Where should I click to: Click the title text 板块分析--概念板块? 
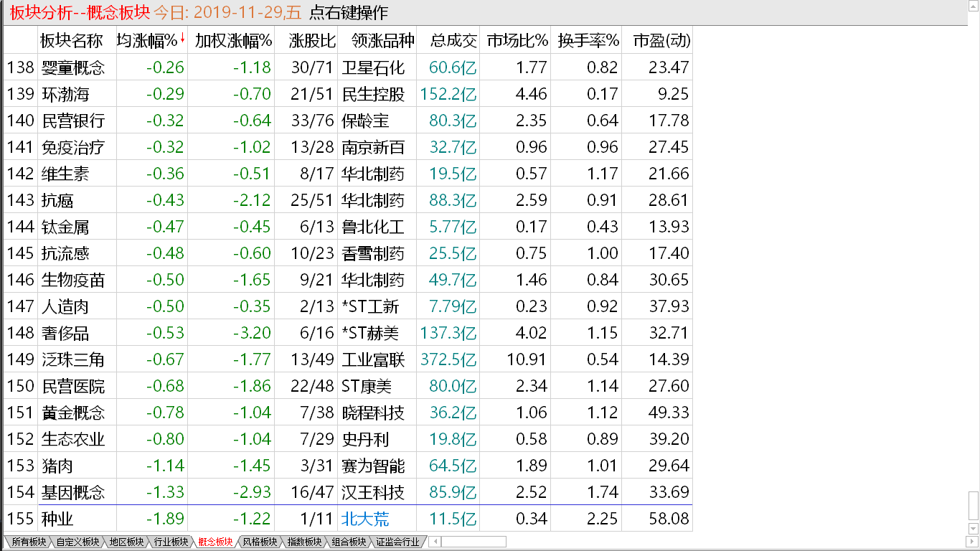click(x=79, y=13)
